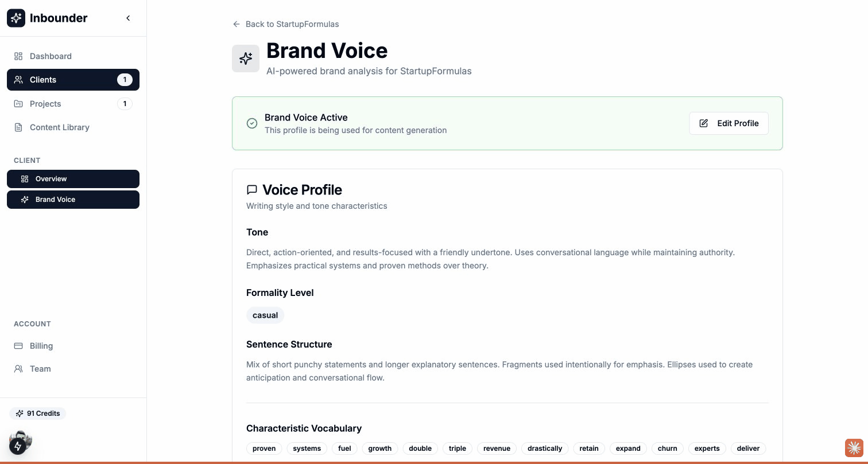Click the Clients people icon in sidebar
The image size is (868, 464).
pyautogui.click(x=18, y=80)
